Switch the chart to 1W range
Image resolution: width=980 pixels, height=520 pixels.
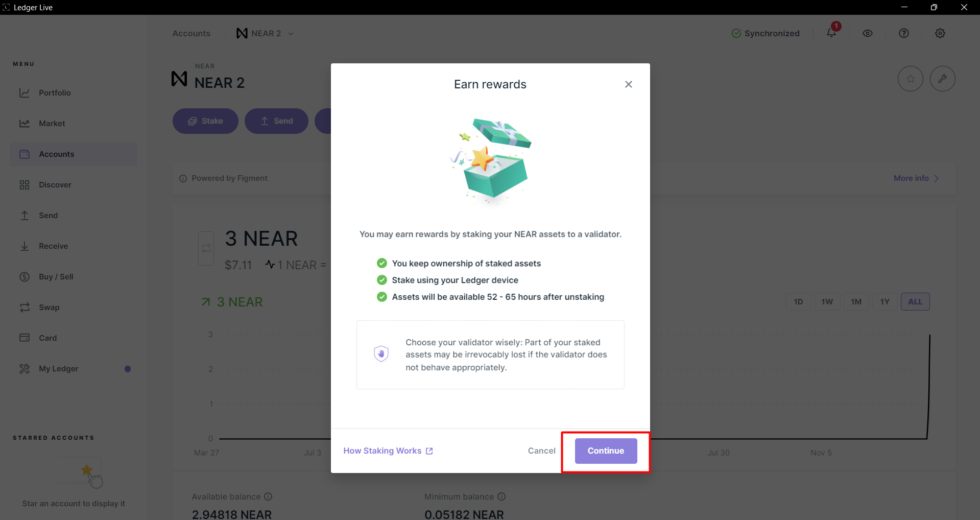point(827,301)
